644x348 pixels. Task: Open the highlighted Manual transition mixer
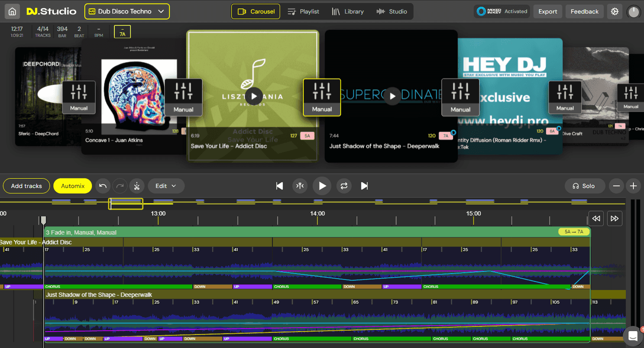pyautogui.click(x=322, y=97)
